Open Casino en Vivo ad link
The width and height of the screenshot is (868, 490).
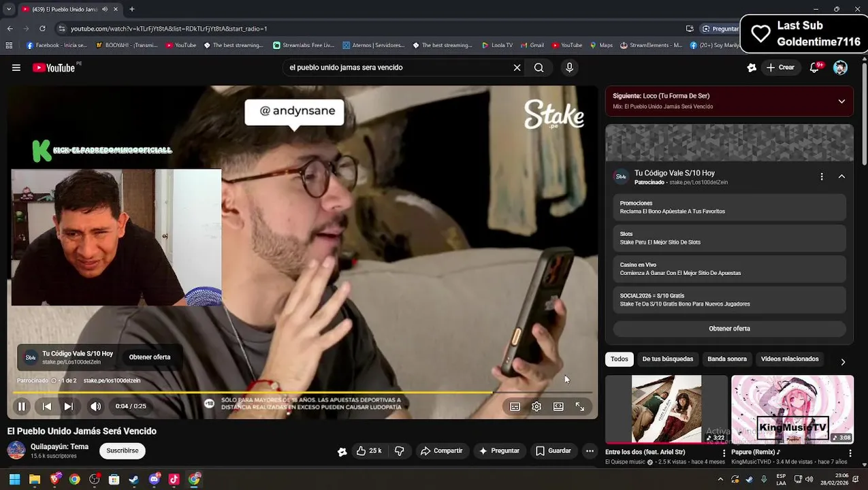729,269
